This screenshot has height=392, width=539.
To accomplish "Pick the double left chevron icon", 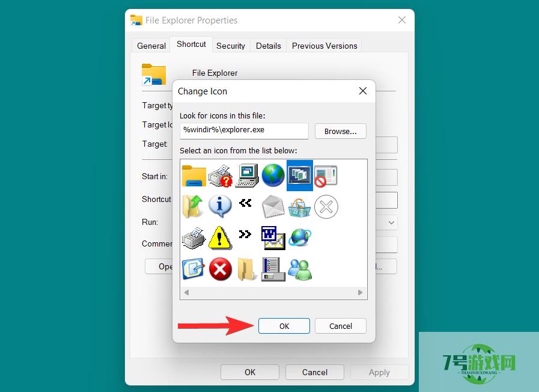I will click(245, 203).
